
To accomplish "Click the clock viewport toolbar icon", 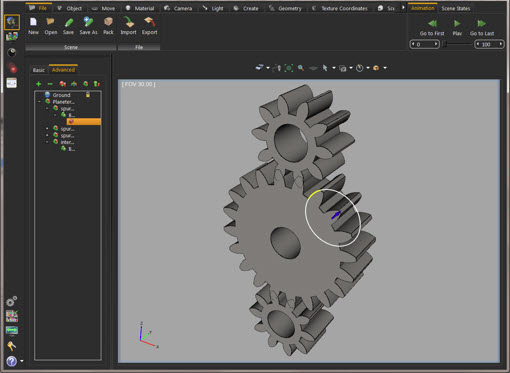I will [359, 68].
